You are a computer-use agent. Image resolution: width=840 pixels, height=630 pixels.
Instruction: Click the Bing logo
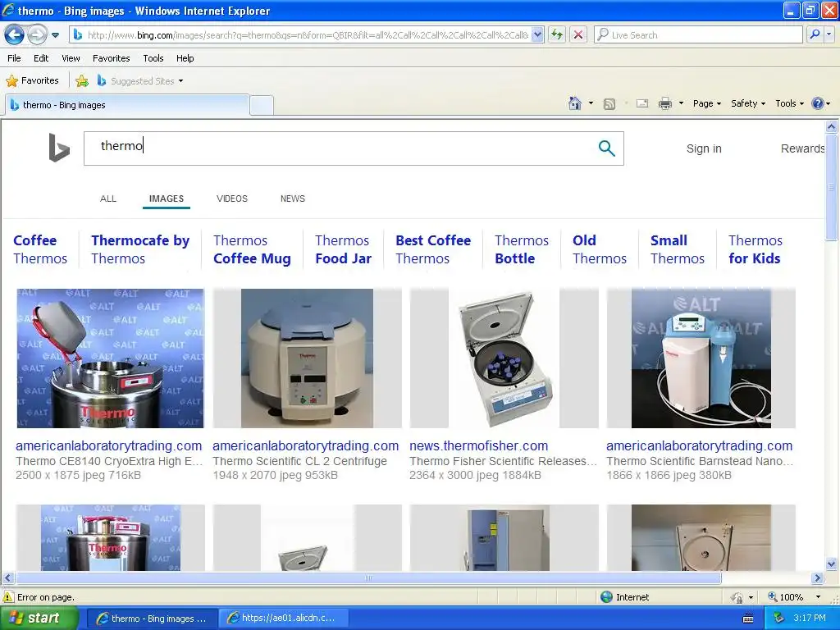pos(59,148)
